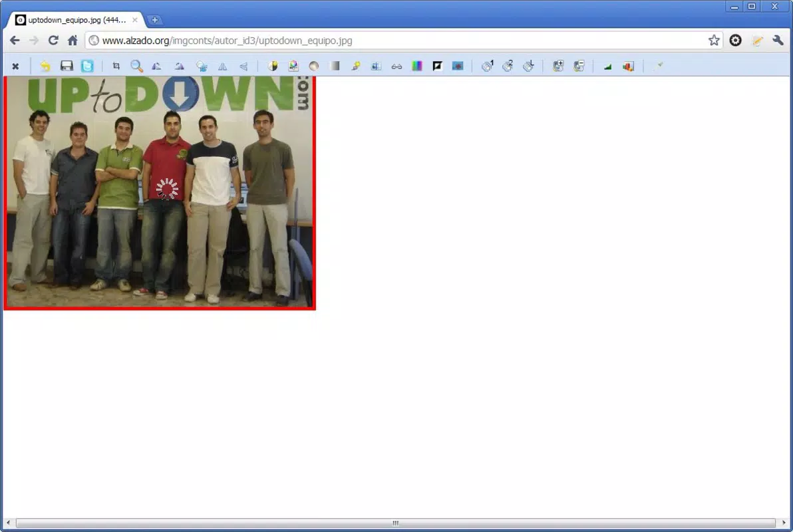The image size is (793, 532).
Task: Click the yellow undo arrow icon
Action: 45,66
